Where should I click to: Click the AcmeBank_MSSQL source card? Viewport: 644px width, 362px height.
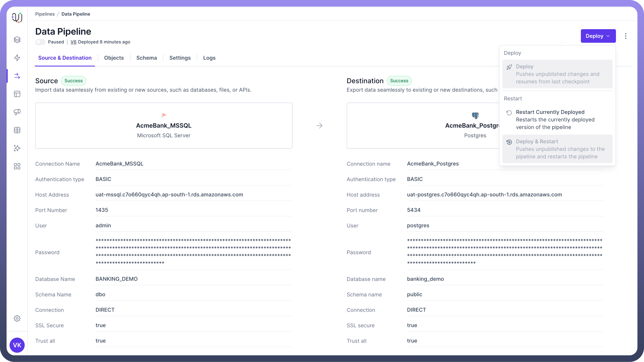(163, 125)
